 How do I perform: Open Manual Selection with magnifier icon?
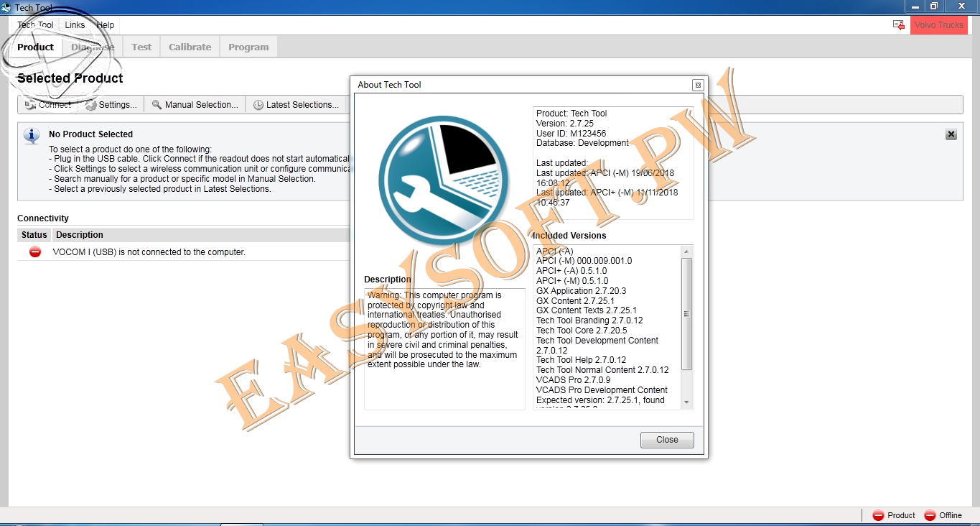[x=195, y=105]
